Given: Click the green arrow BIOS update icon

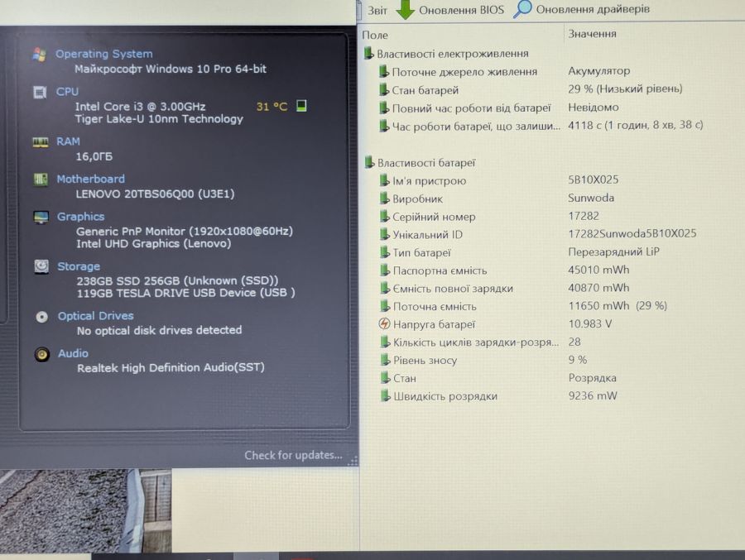Looking at the screenshot, I should (x=405, y=9).
